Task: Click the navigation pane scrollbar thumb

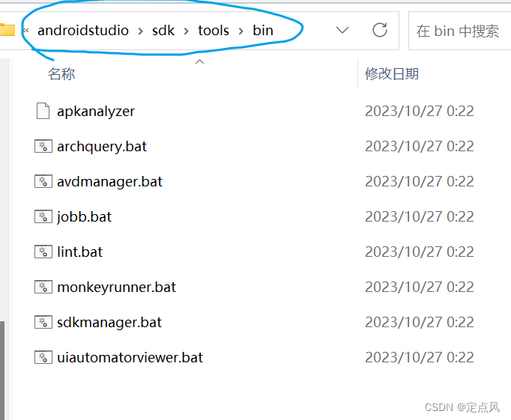Action: [x=2, y=371]
